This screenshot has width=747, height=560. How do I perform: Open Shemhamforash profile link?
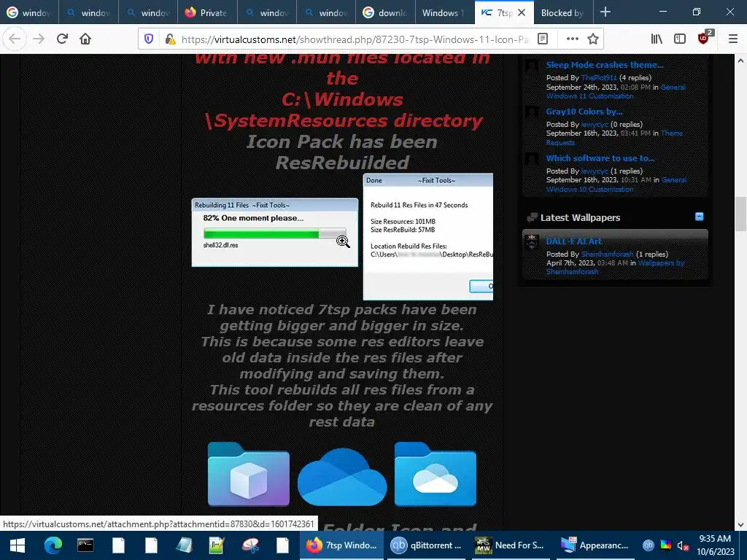pyautogui.click(x=608, y=254)
